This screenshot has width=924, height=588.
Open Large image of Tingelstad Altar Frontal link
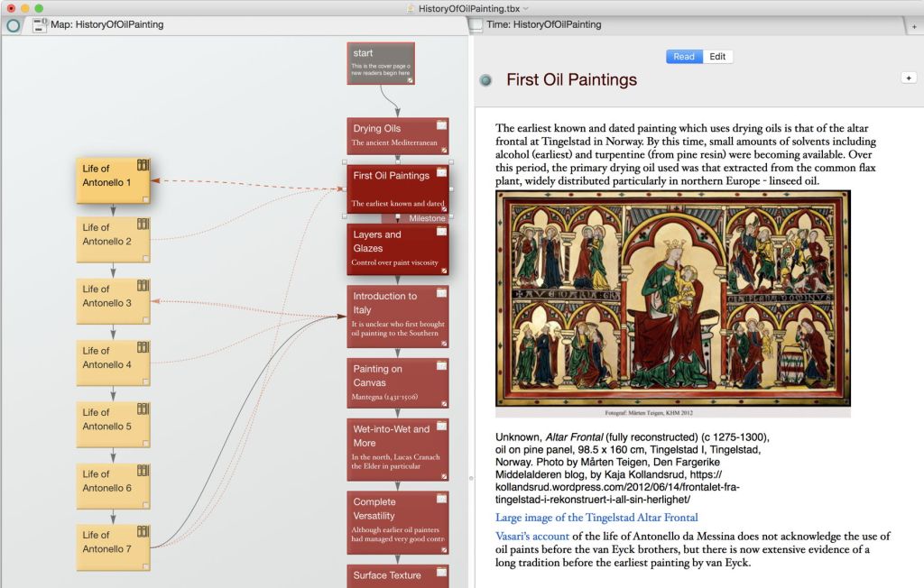[596, 518]
